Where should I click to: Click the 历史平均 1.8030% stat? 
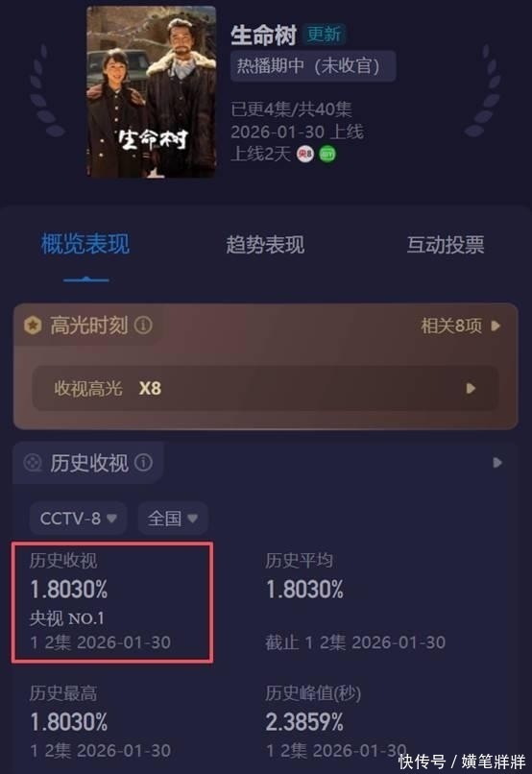[x=355, y=602]
